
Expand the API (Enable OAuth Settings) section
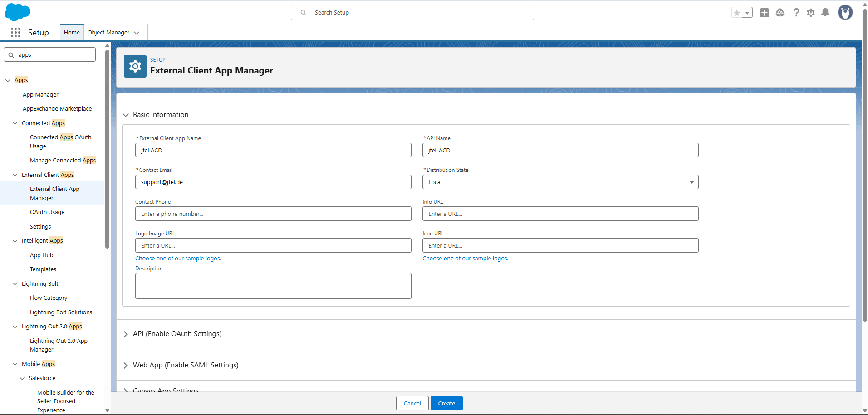[x=177, y=334]
